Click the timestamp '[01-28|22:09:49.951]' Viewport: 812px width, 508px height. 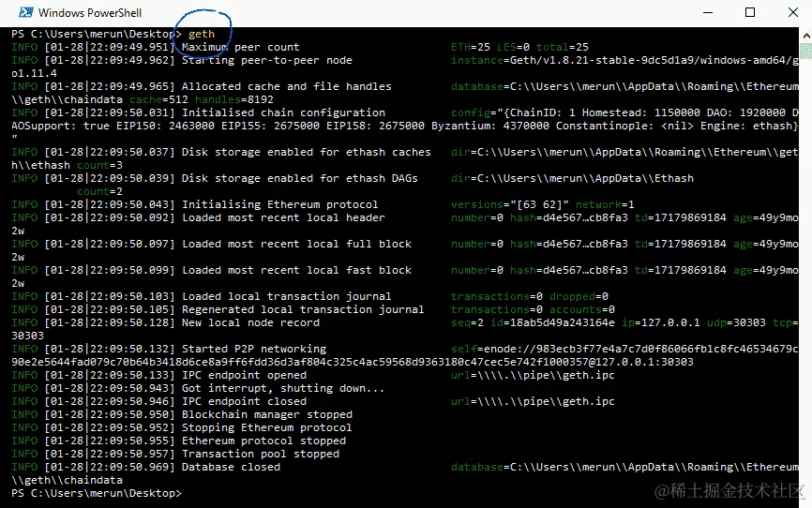110,47
